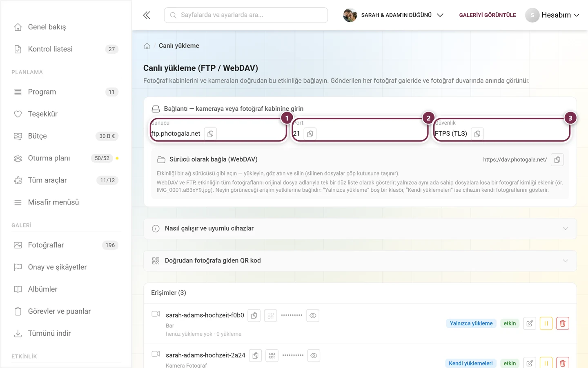Open Albümler in the sidebar
This screenshot has width=588, height=368.
(x=66, y=289)
